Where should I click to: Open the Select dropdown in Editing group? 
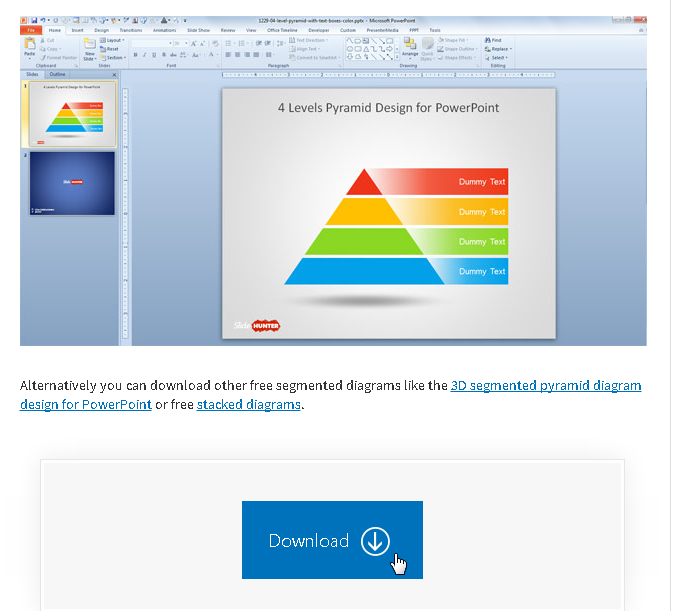click(498, 57)
